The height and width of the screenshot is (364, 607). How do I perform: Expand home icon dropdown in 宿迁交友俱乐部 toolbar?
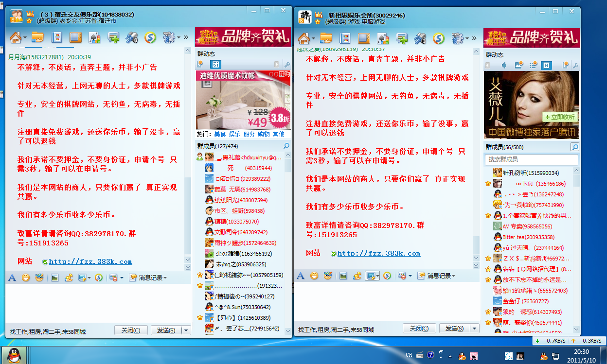24,38
